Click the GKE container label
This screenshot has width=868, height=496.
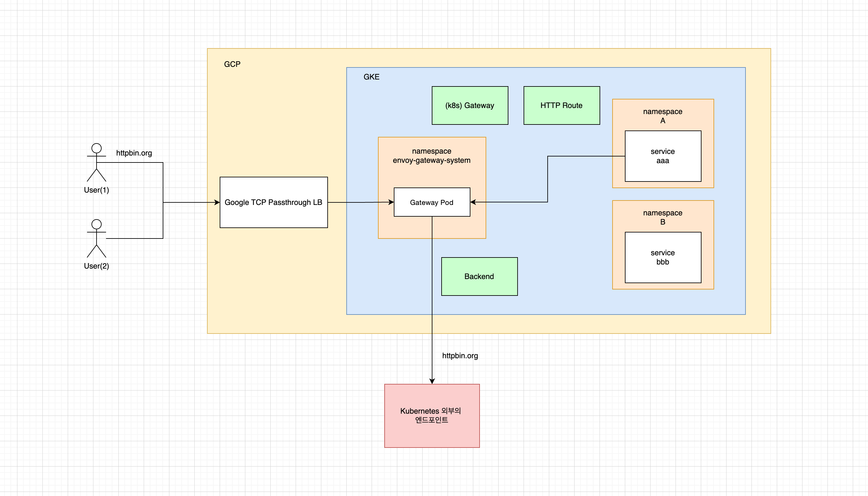(x=371, y=77)
